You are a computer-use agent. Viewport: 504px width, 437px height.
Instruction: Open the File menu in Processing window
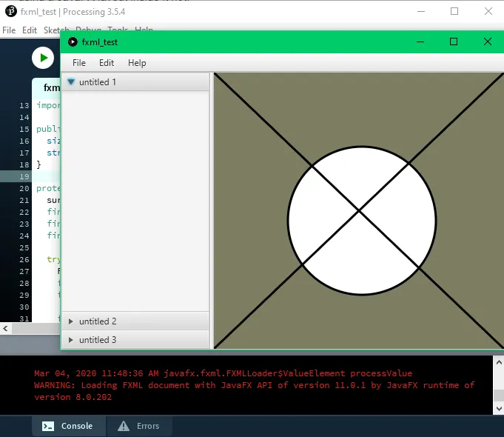click(x=9, y=30)
